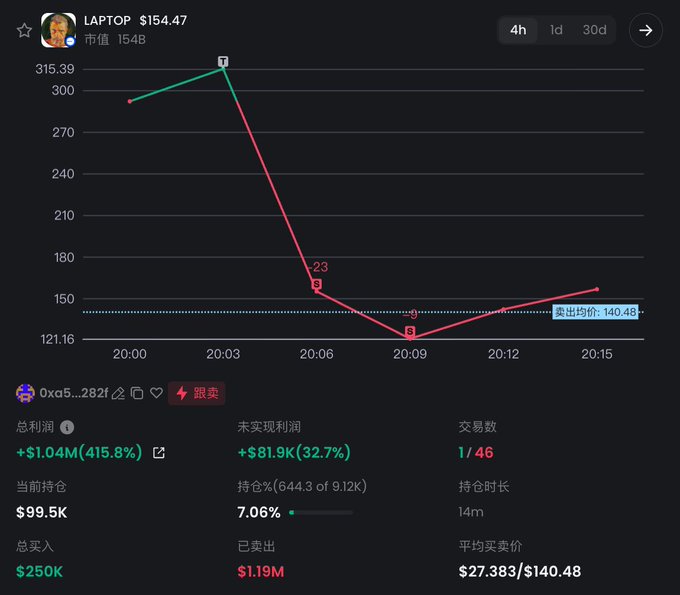Click total profit +$1.04M(415.8%)

click(79, 452)
